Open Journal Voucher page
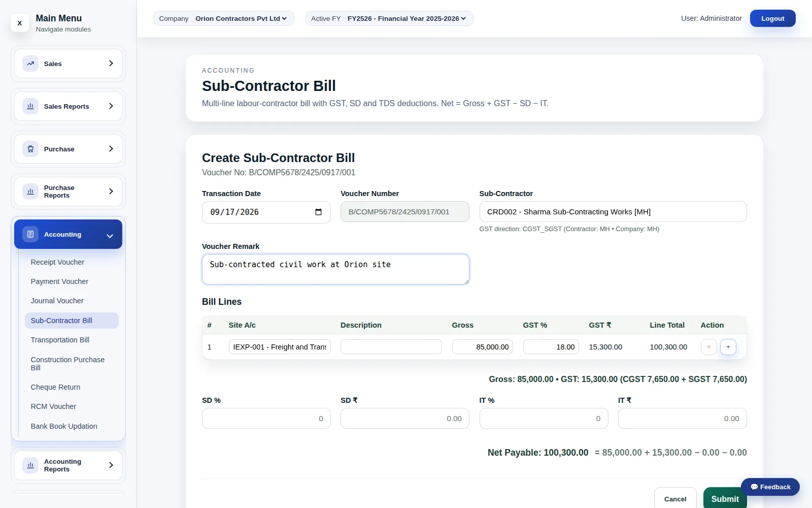This screenshot has width=812, height=508. pyautogui.click(x=72, y=301)
